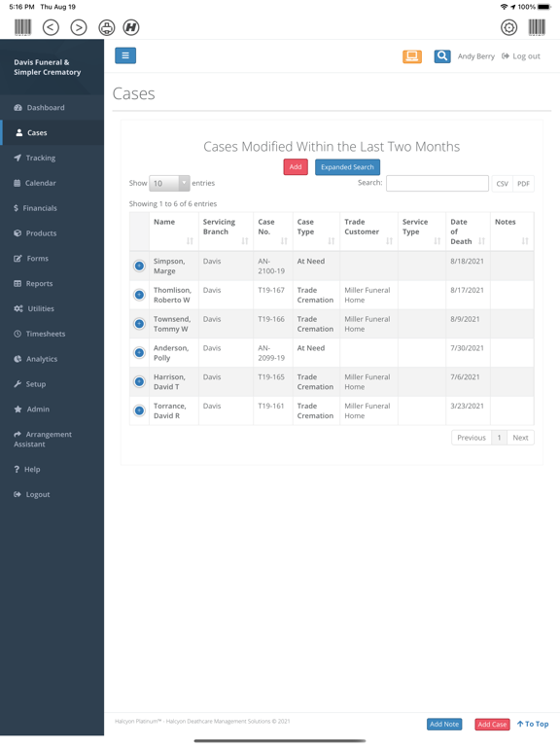
Task: Open Dashboard in the sidebar
Action: 52,108
